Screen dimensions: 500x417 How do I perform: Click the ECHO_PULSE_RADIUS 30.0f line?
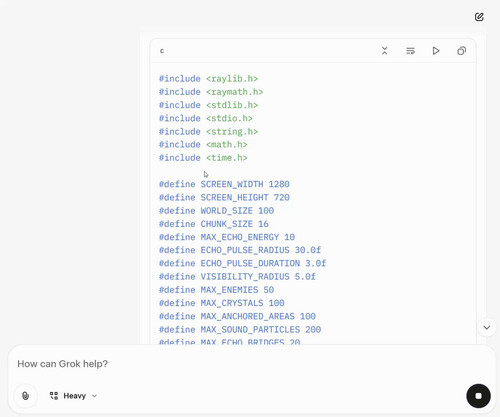[240, 250]
